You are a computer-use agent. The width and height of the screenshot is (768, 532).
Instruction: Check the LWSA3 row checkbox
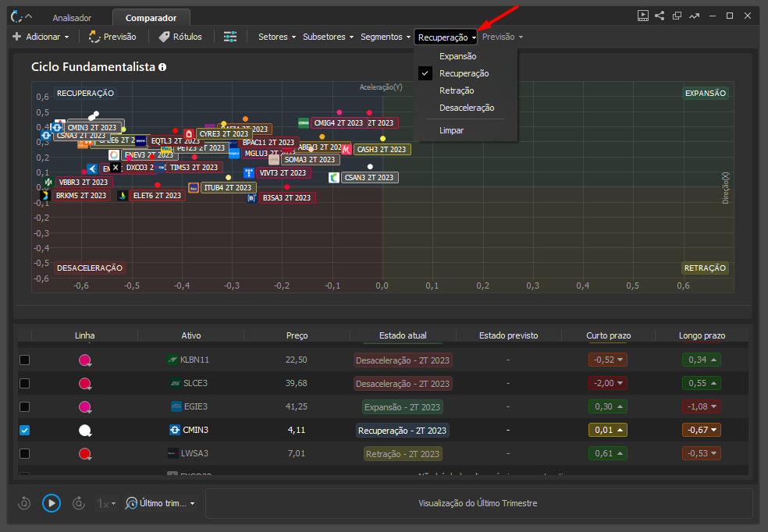click(x=24, y=454)
